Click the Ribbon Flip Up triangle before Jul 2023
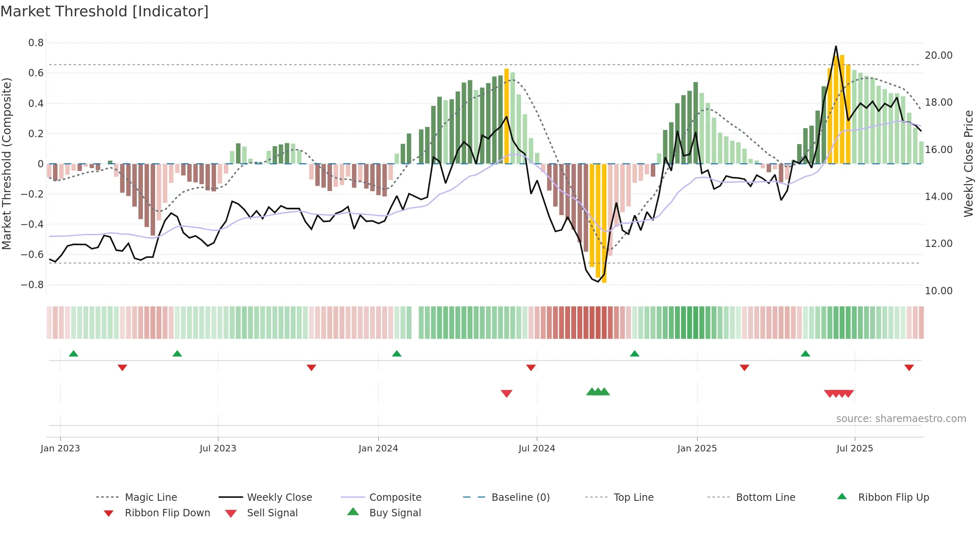The height and width of the screenshot is (551, 980). click(177, 353)
